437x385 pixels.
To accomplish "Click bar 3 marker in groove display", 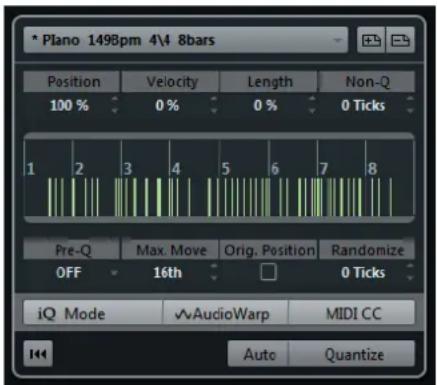I will point(128,169).
